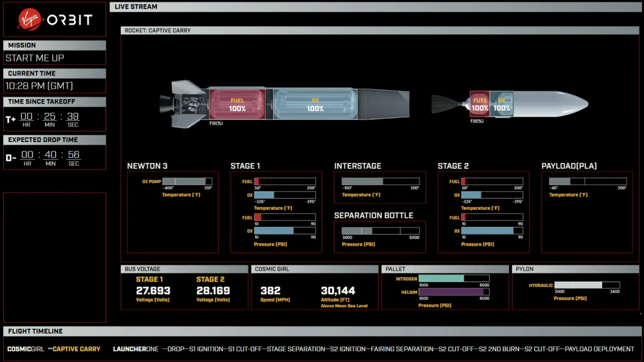Select the second stage blue OX tank
Image resolution: width=644 pixels, height=362 pixels.
(x=502, y=104)
